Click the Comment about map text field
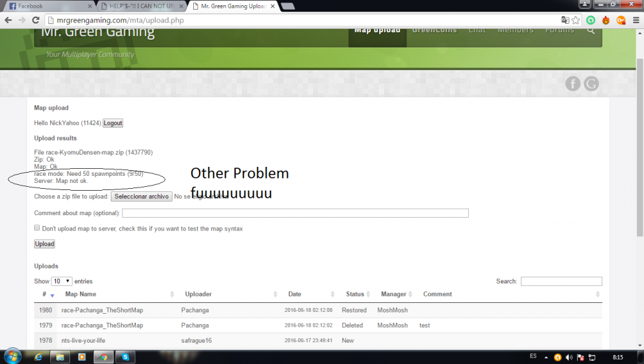The width and height of the screenshot is (644, 364). pyautogui.click(x=295, y=213)
